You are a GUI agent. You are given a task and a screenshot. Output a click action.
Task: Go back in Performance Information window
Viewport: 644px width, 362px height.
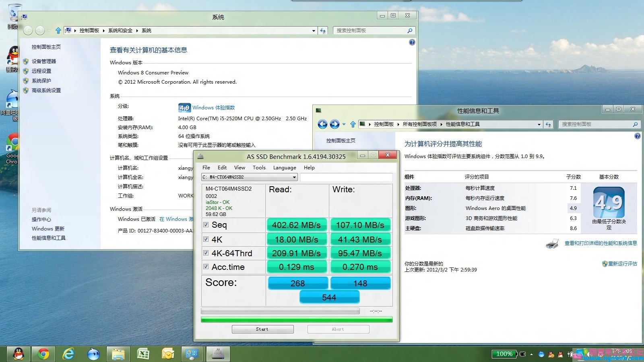pos(322,124)
